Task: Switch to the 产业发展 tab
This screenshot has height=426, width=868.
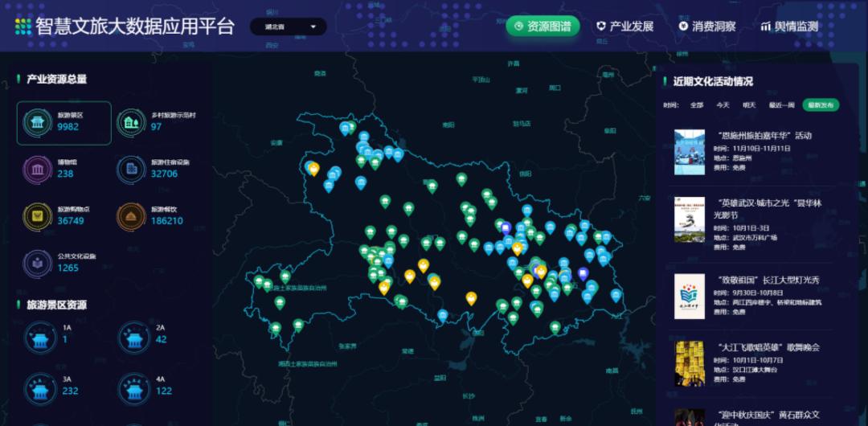Action: (624, 27)
